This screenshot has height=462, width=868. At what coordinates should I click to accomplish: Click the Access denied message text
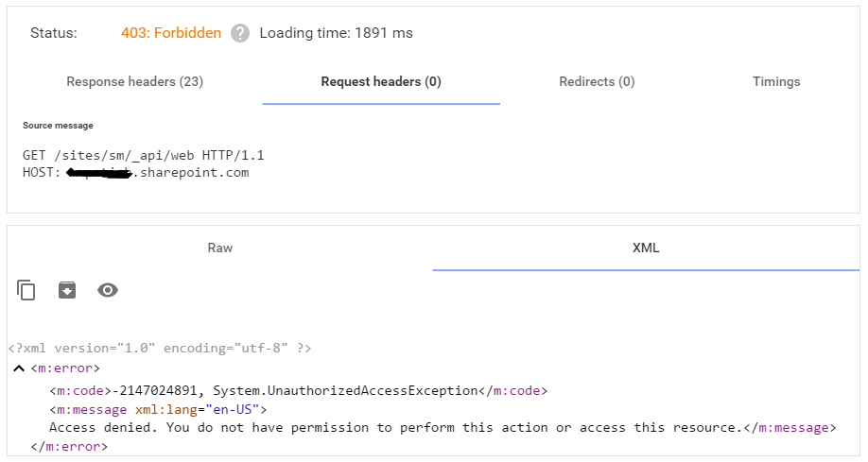393,428
